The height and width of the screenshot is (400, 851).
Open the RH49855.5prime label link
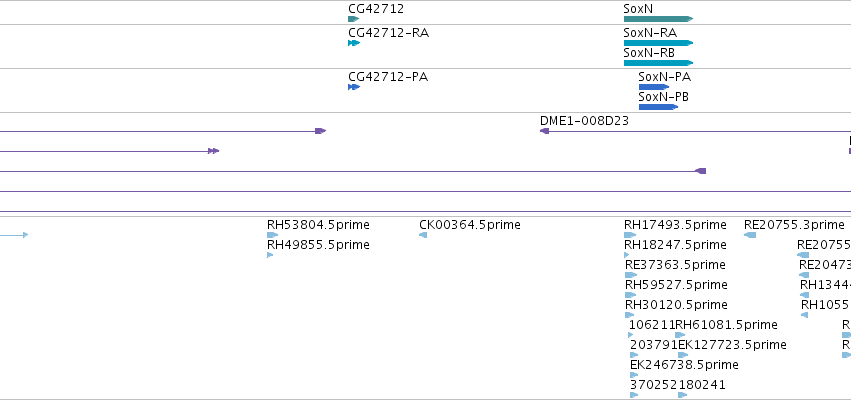[318, 245]
